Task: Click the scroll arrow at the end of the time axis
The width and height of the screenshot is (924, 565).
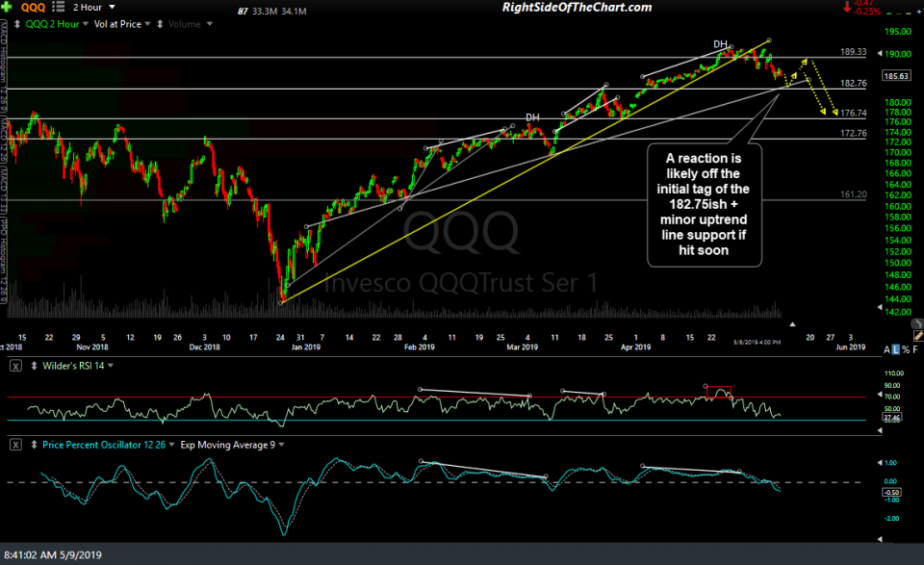Action: tap(792, 324)
